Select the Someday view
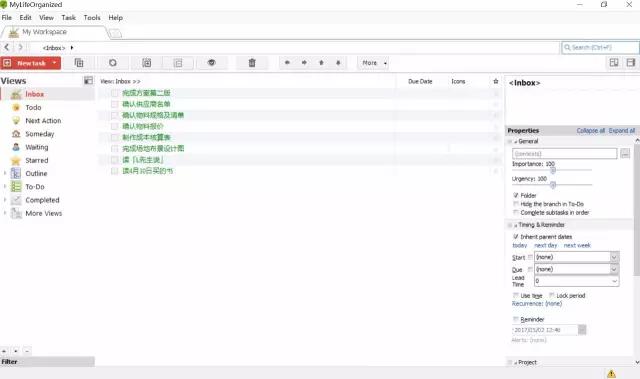 [40, 134]
